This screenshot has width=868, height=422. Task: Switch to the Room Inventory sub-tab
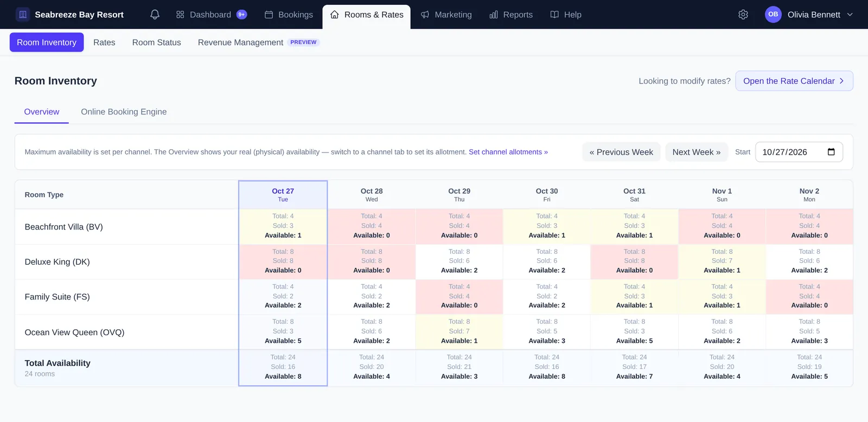(x=47, y=42)
